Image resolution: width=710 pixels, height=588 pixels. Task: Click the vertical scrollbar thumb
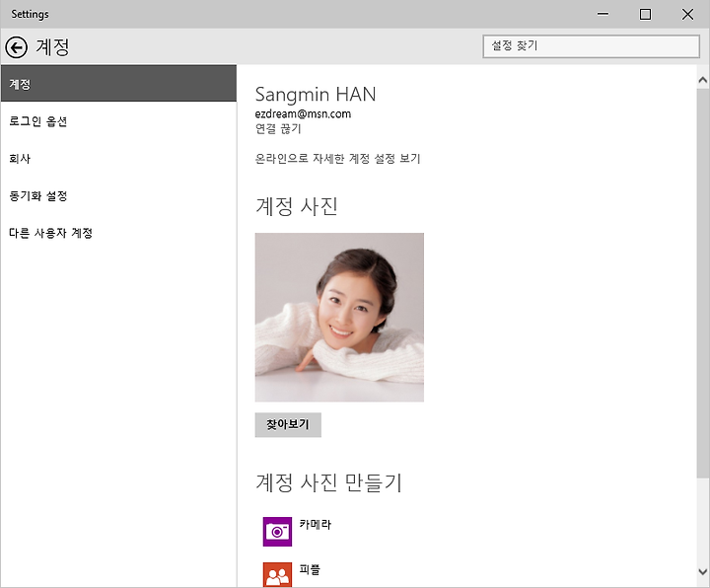point(703,283)
